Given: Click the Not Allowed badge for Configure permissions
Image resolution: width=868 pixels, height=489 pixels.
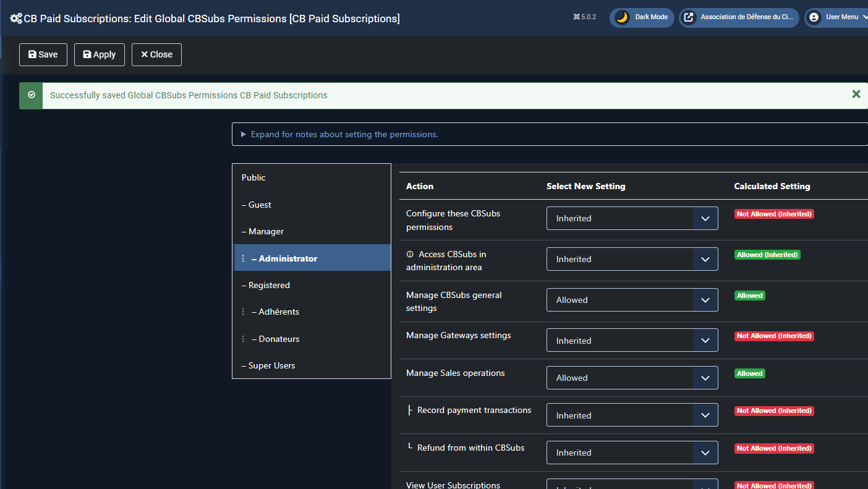Looking at the screenshot, I should pos(774,214).
